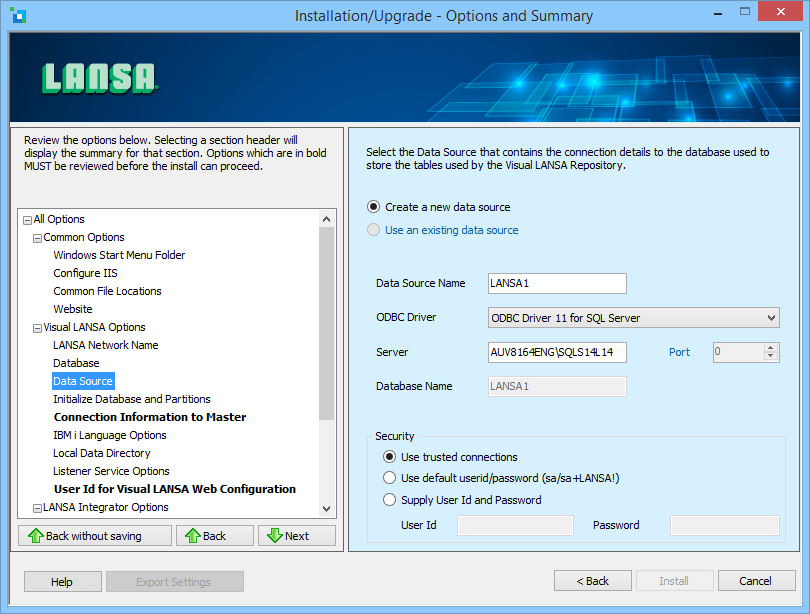Click the green down arrow on Next
The height and width of the screenshot is (614, 810).
pyautogui.click(x=275, y=536)
